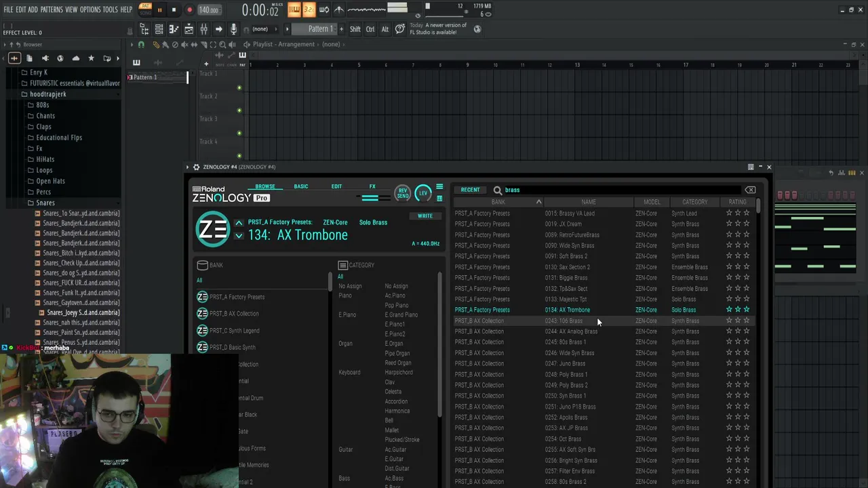Toggle first rating star for AX Trombone
This screenshot has height=488, width=868.
click(x=729, y=310)
